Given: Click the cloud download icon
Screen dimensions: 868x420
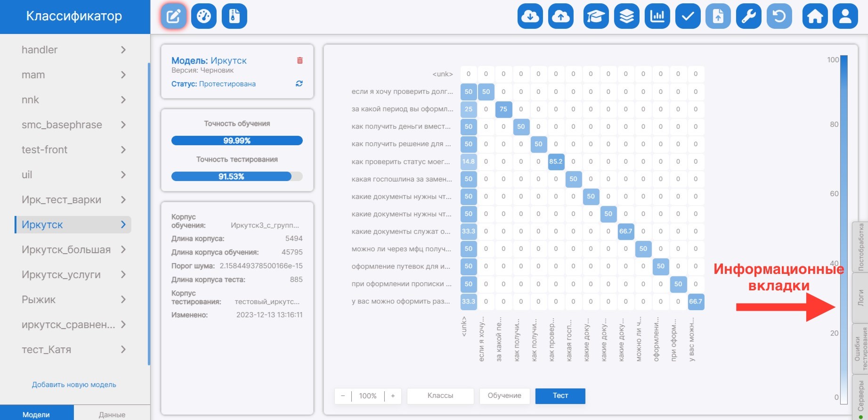Looking at the screenshot, I should point(530,16).
